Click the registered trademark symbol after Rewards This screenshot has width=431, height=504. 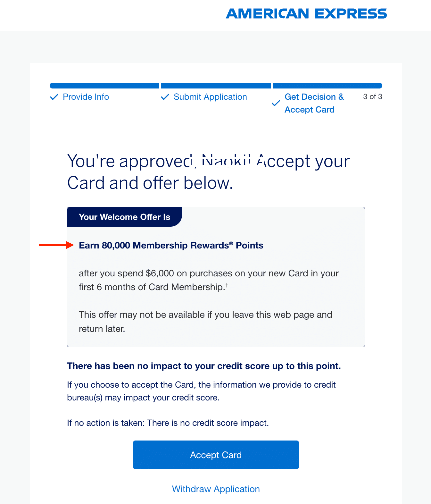231,243
